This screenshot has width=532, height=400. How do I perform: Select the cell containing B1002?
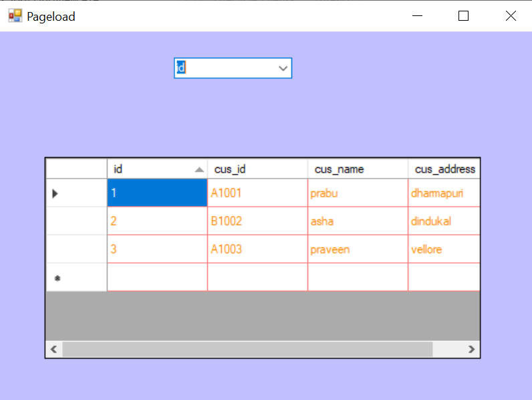(x=257, y=221)
